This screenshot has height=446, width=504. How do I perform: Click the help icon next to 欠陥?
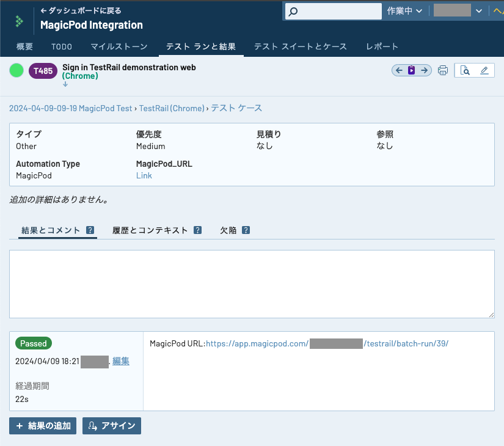click(x=246, y=230)
